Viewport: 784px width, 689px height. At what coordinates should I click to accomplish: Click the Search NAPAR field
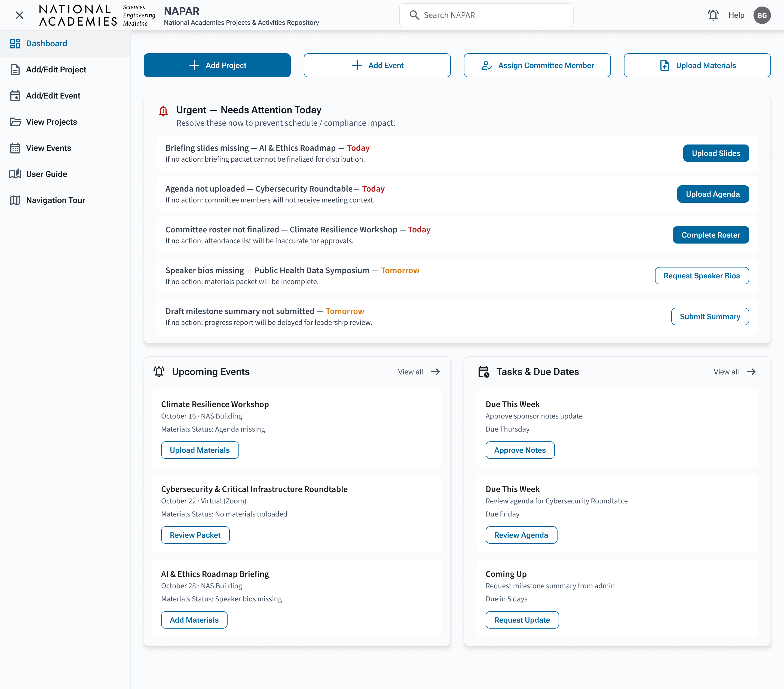pos(486,15)
